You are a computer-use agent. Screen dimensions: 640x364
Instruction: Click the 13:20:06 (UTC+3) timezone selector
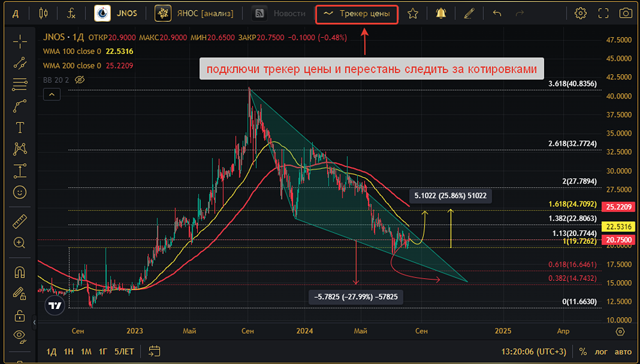(x=534, y=351)
